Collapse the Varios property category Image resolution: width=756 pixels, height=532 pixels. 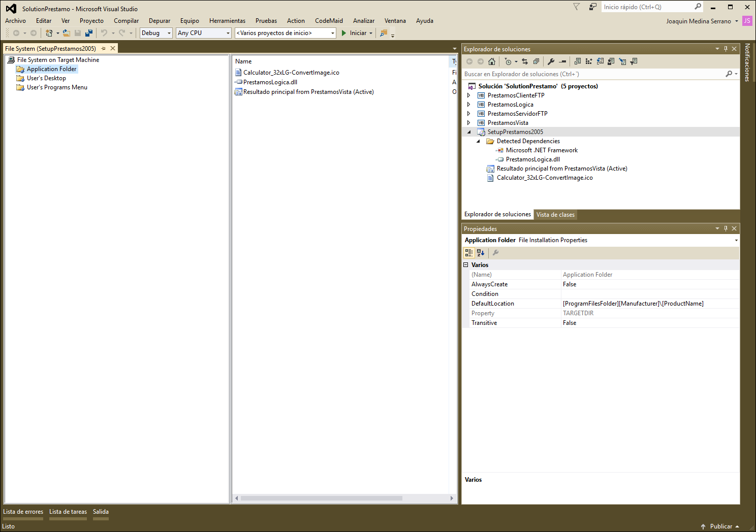click(x=466, y=265)
